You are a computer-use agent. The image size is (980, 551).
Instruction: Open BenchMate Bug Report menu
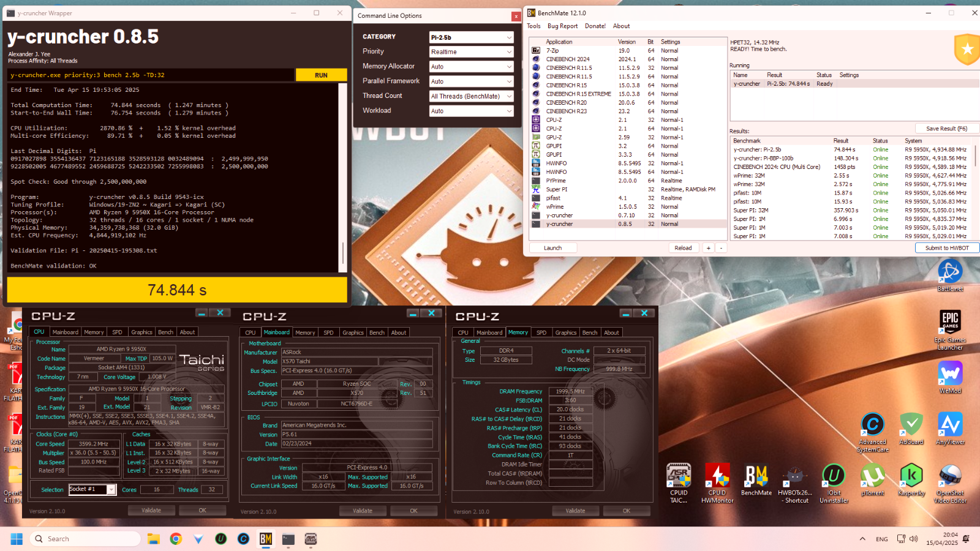(562, 26)
